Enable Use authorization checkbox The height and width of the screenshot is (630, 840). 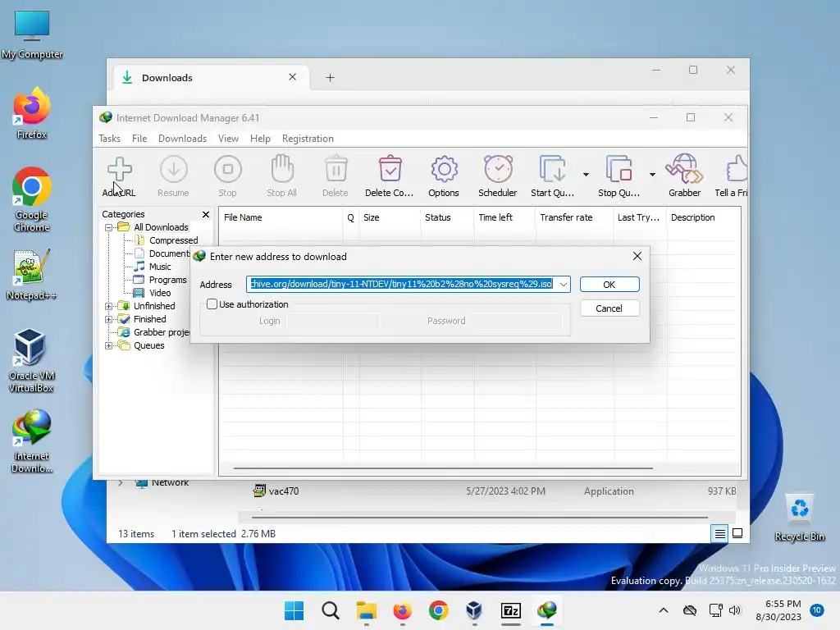point(212,304)
